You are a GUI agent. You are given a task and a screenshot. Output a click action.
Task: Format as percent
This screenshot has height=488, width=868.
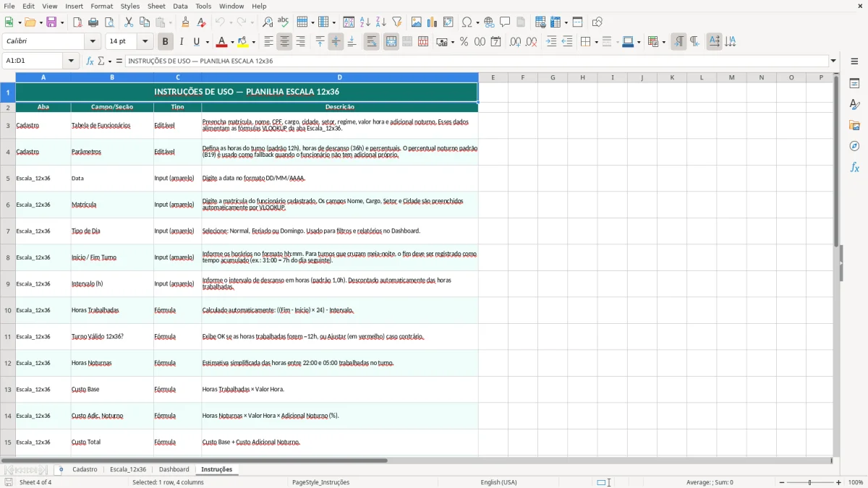pos(464,42)
